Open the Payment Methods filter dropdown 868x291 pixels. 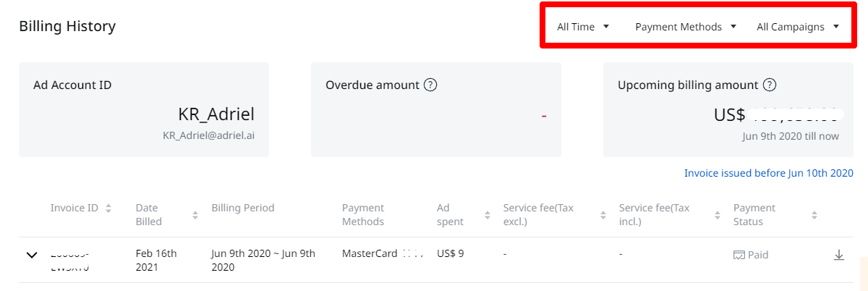tap(686, 27)
